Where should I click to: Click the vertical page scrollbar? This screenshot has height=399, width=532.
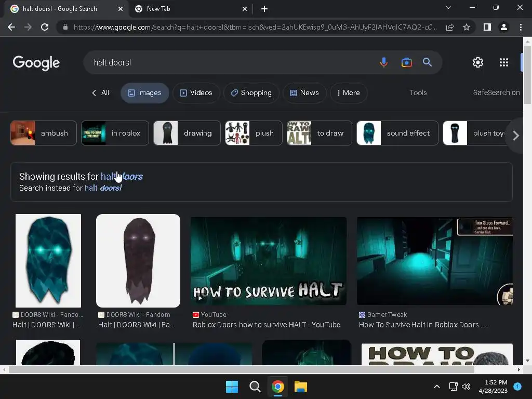[527, 75]
